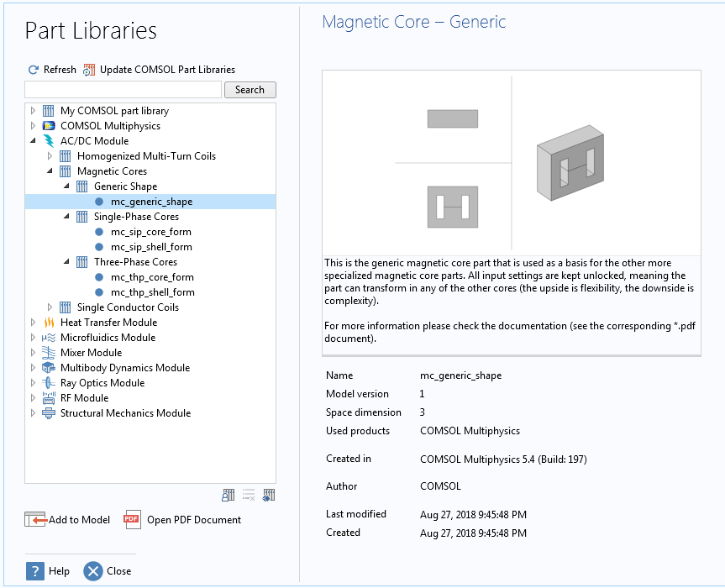Viewport: 725px width, 588px height.
Task: Click Add to Model button
Action: pos(67,520)
